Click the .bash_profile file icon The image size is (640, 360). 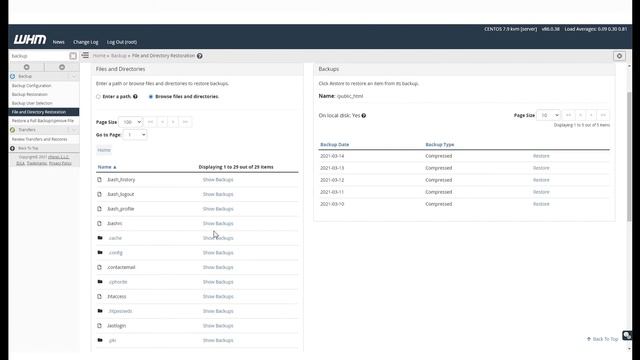tap(99, 209)
